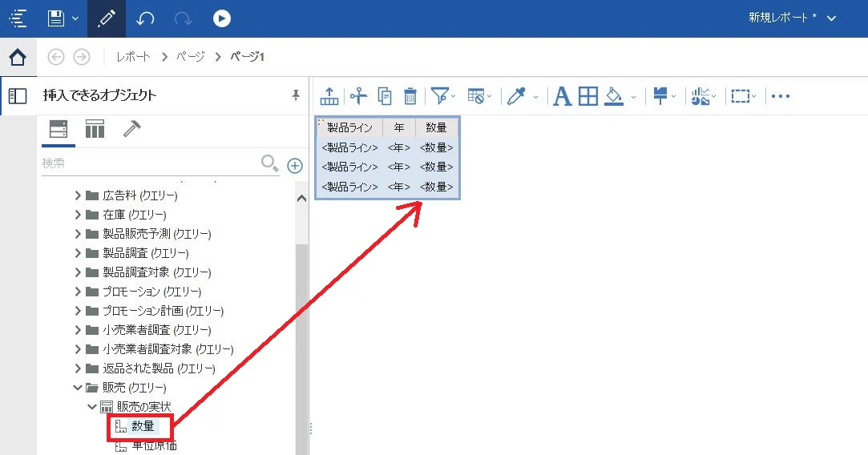Select the 数量 column header in list

point(436,128)
